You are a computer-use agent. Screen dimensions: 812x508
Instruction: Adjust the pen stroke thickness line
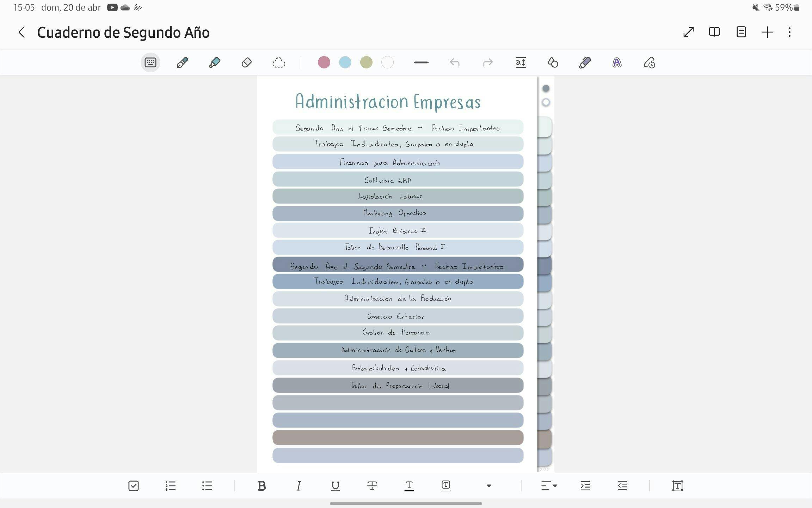click(421, 62)
